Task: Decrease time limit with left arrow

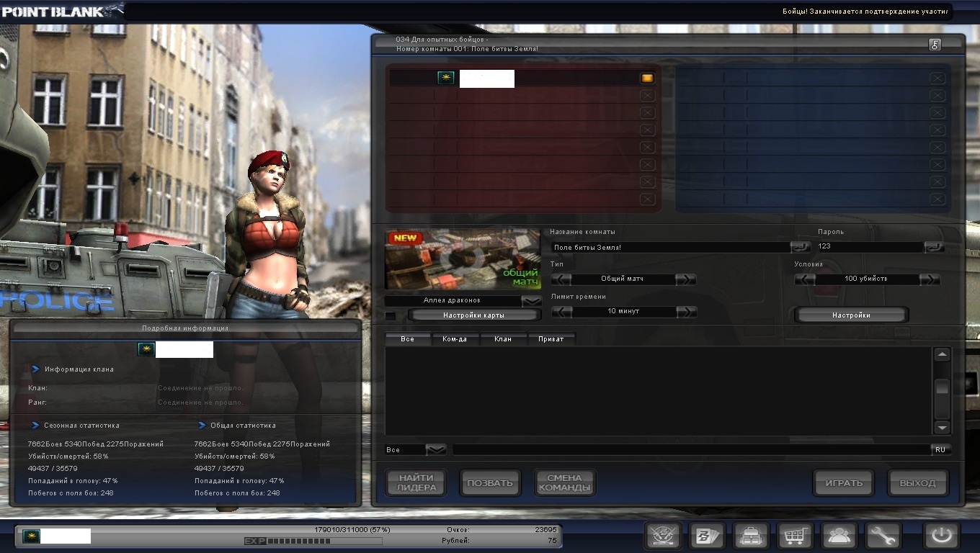Action: [x=561, y=311]
